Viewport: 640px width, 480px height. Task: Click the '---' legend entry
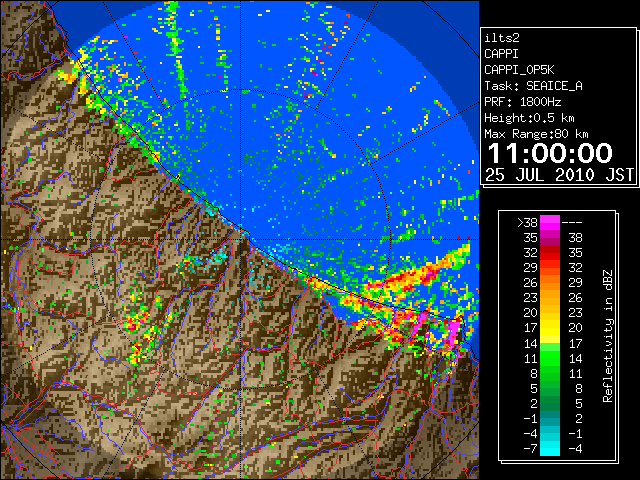572,223
